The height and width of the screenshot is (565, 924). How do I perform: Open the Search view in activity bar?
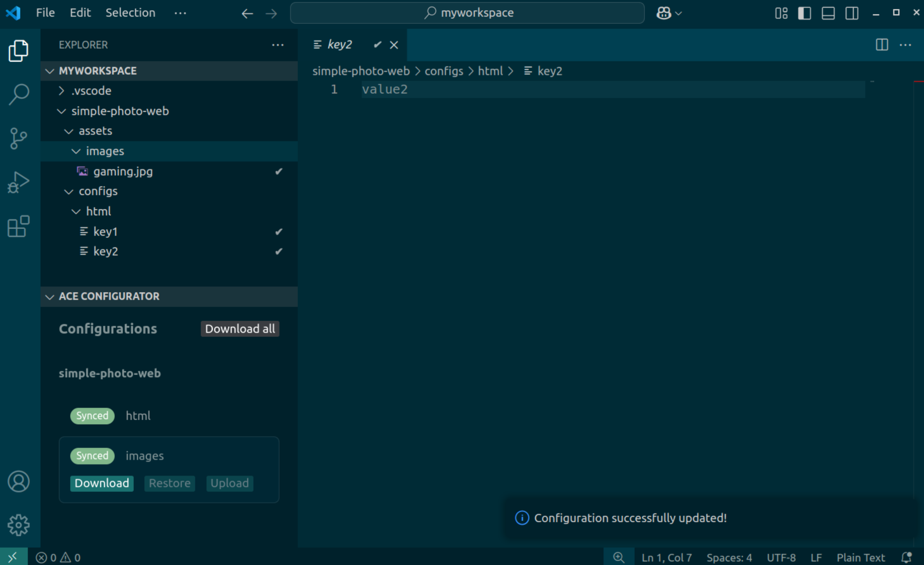[x=18, y=94]
